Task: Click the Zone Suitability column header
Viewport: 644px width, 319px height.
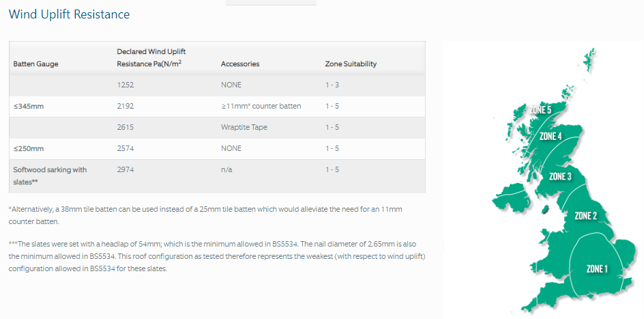Action: (351, 64)
